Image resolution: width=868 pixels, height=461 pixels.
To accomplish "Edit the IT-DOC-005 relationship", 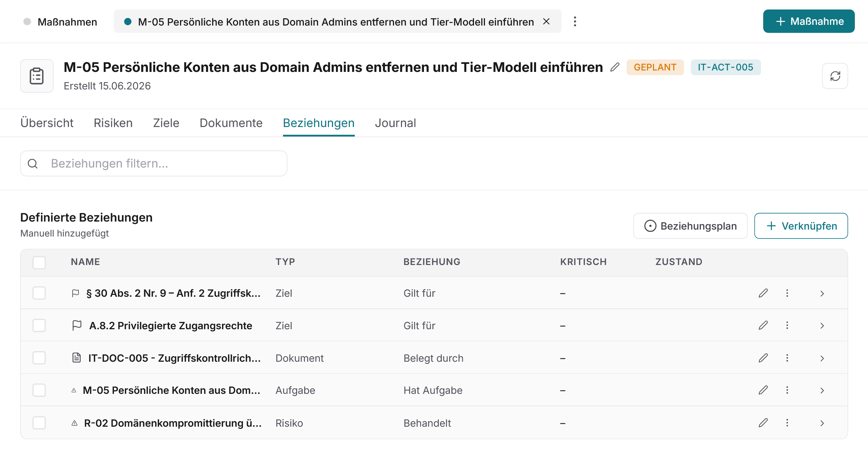I will coord(763,358).
